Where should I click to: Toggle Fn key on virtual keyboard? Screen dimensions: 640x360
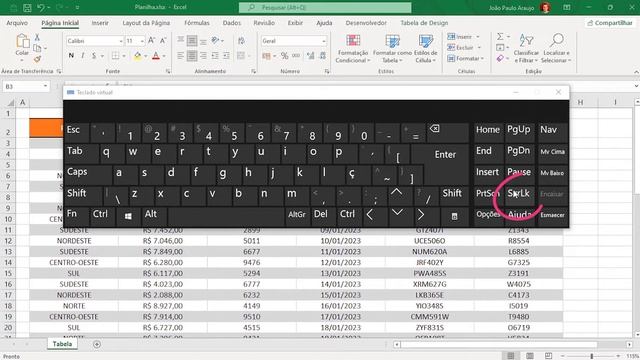pos(77,217)
